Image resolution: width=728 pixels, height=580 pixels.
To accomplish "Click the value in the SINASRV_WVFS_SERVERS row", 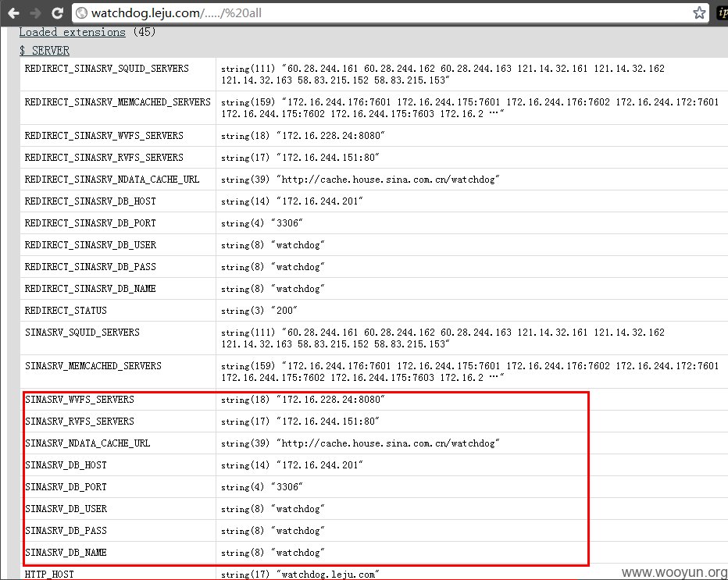I will coord(303,400).
